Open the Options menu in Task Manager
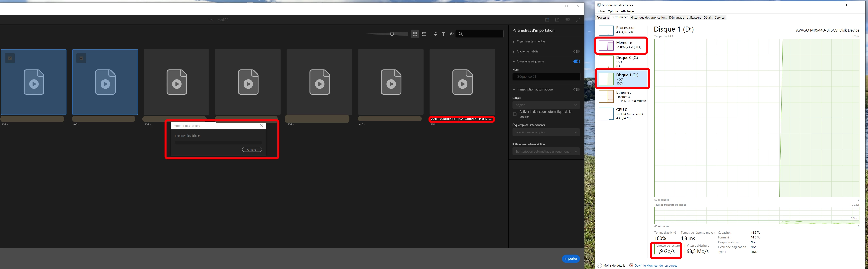This screenshot has height=269, width=868. click(x=613, y=11)
